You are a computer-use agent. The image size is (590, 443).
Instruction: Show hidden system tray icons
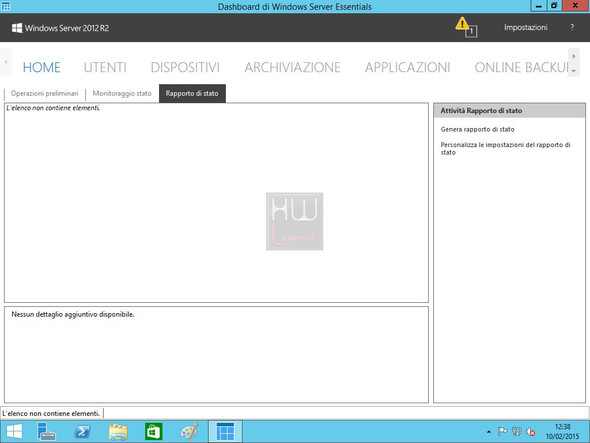tap(488, 432)
